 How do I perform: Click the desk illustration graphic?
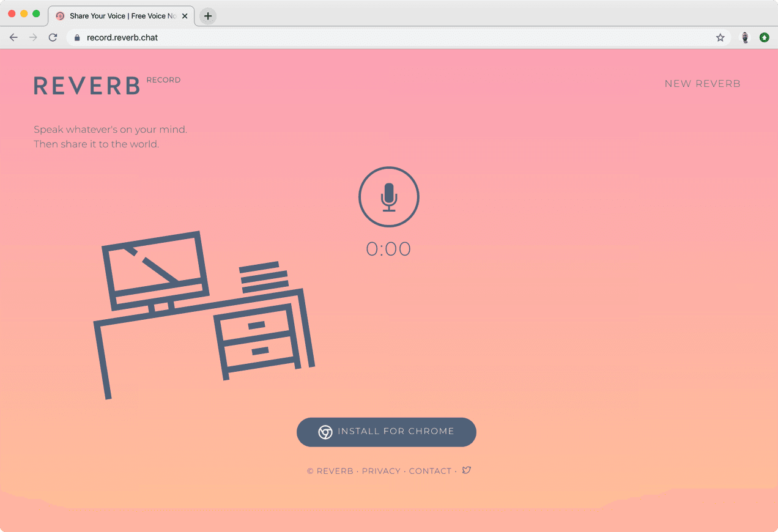tap(204, 314)
